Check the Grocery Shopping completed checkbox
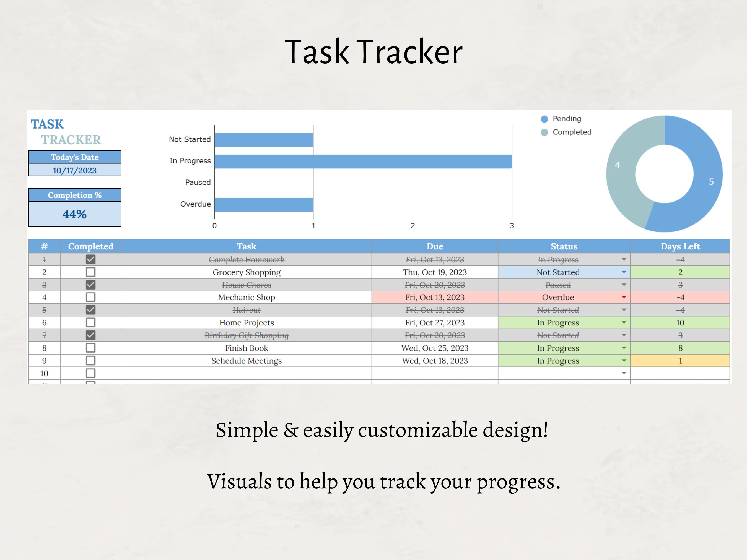The width and height of the screenshot is (747, 560). pos(90,272)
